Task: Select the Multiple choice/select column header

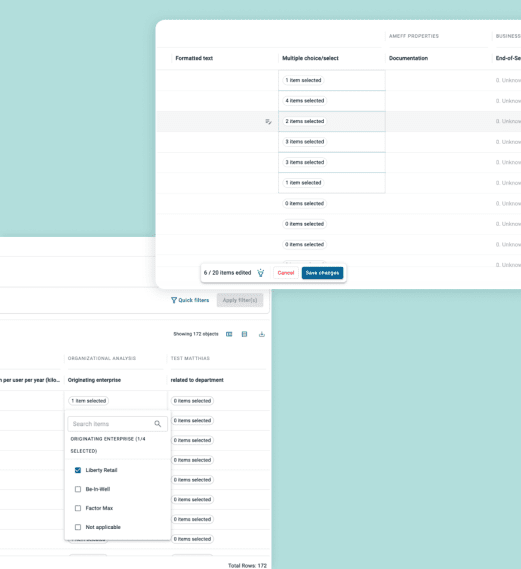Action: (x=310, y=58)
